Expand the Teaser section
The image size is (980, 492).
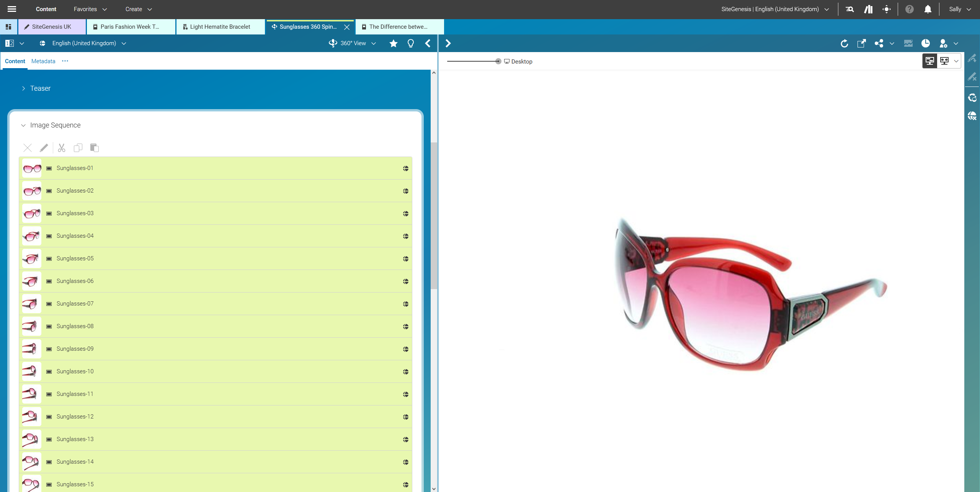pyautogui.click(x=23, y=88)
